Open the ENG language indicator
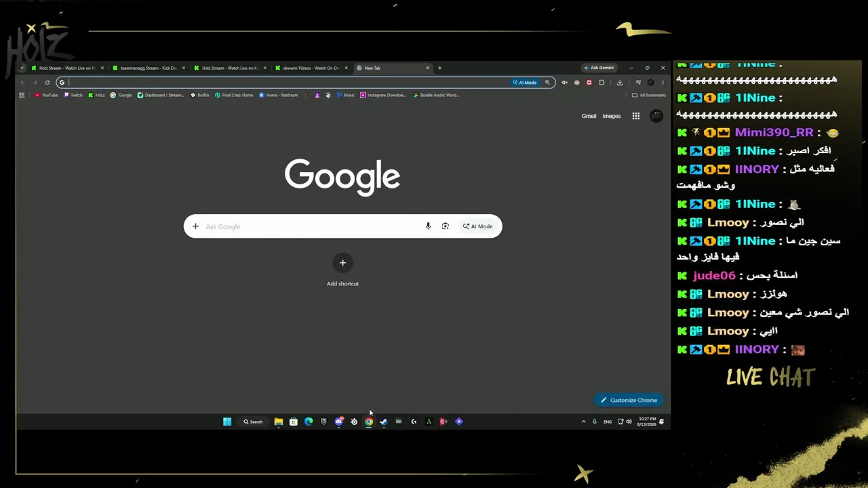The width and height of the screenshot is (868, 488). click(608, 422)
